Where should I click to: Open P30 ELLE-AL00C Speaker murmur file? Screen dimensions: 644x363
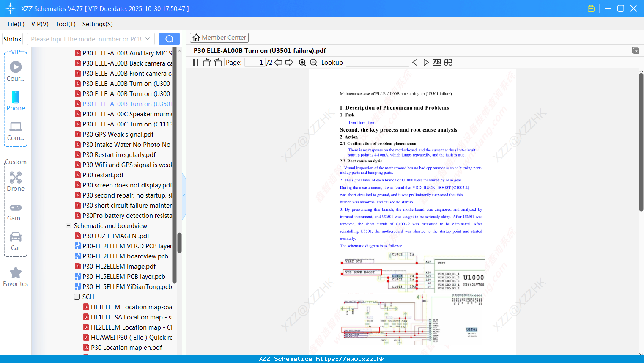(x=123, y=114)
